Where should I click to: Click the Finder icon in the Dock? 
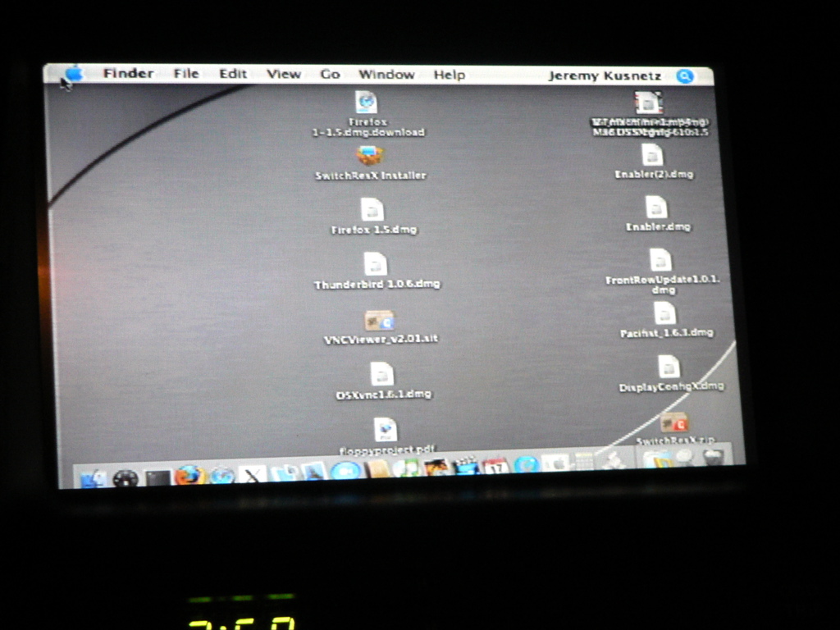point(94,478)
